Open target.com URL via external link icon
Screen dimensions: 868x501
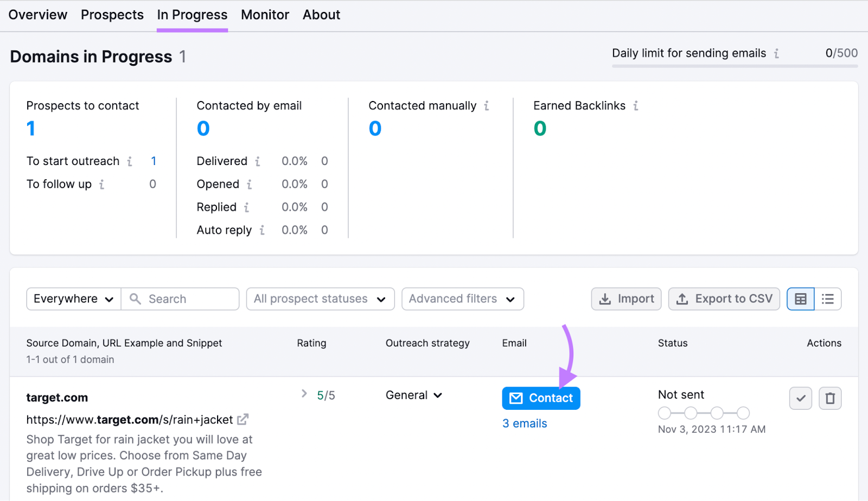tap(242, 419)
